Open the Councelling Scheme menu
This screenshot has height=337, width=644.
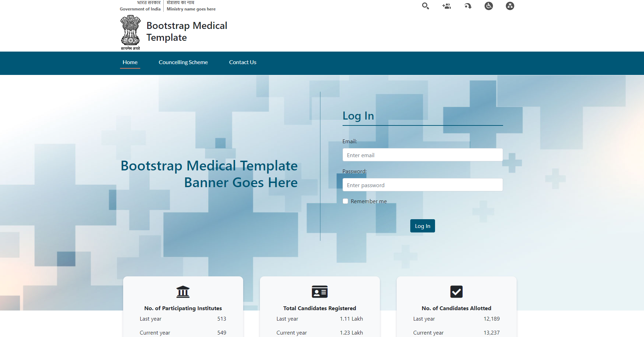183,62
